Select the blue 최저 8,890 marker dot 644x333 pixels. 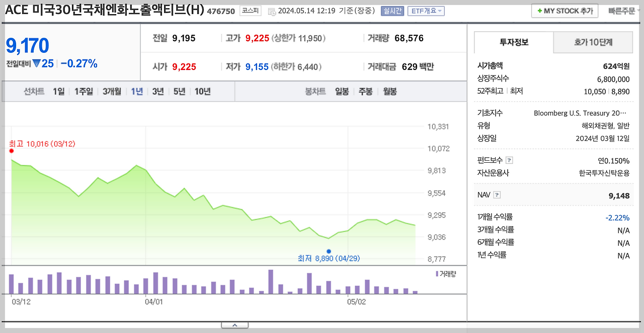click(x=329, y=251)
